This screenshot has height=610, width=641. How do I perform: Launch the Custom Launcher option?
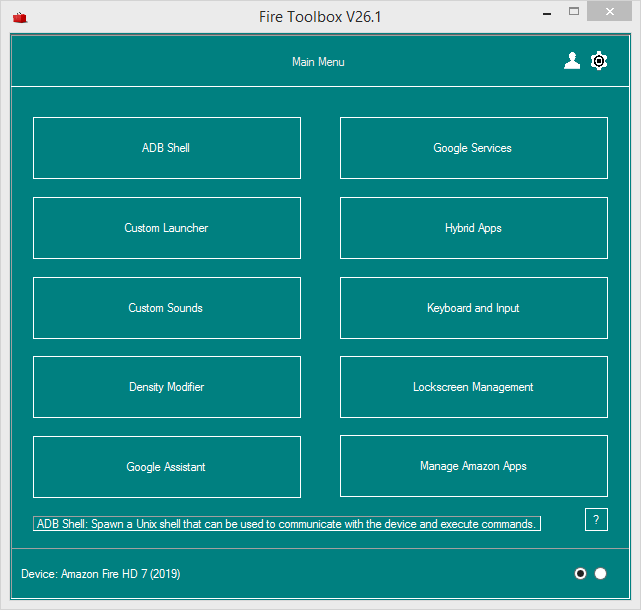pos(167,228)
